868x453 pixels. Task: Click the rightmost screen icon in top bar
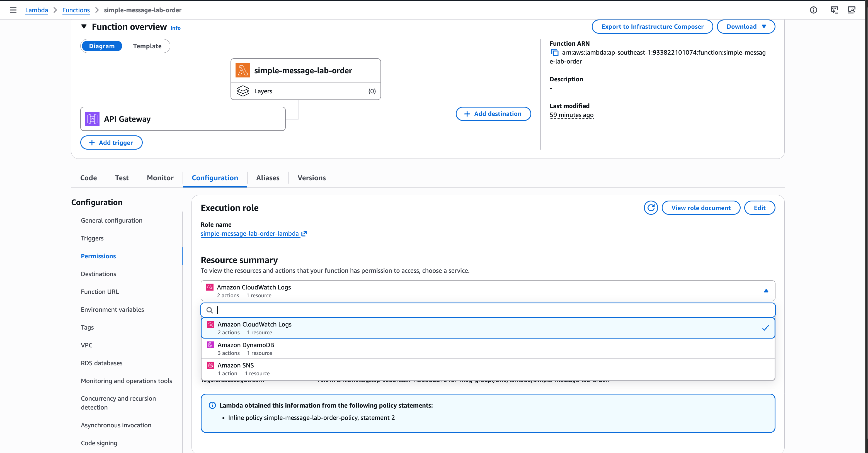(x=852, y=10)
